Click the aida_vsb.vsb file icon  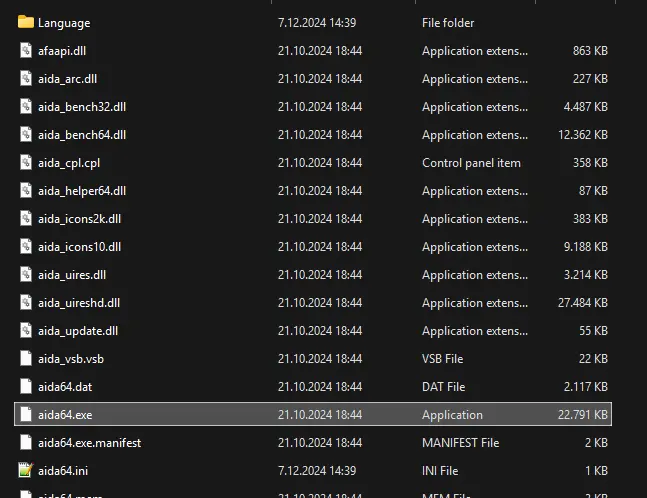click(26, 358)
